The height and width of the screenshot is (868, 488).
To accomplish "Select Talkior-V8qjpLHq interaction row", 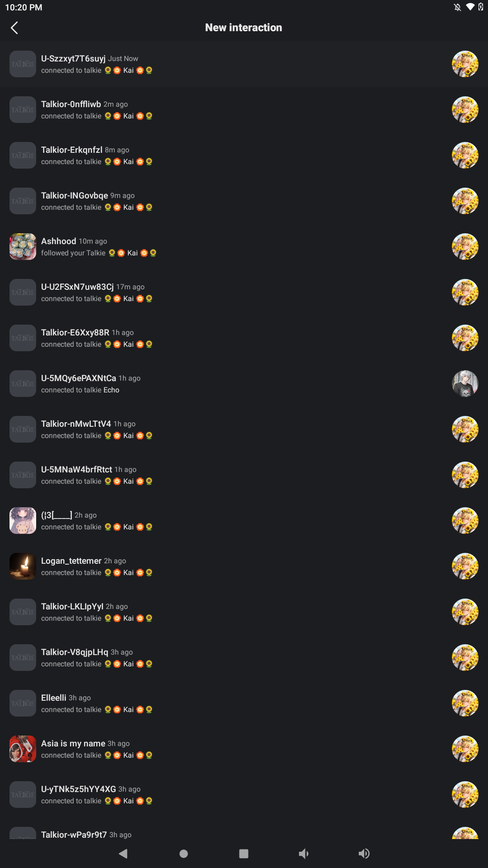I will point(244,658).
